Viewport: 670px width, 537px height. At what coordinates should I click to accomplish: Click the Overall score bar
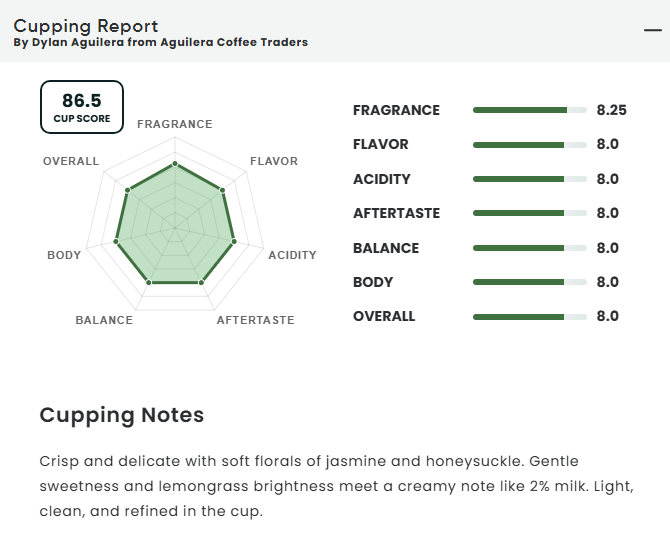(x=529, y=317)
